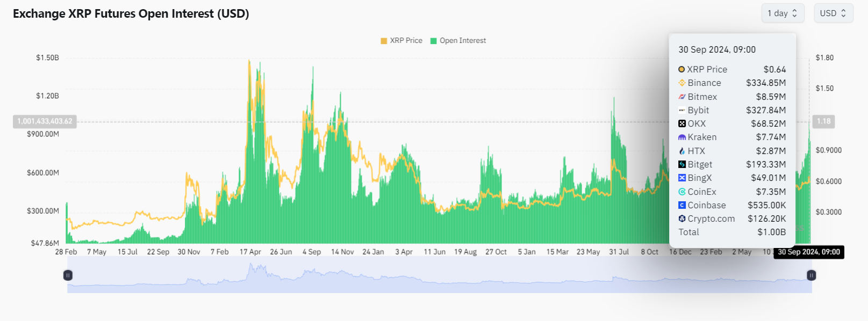This screenshot has width=868, height=321.
Task: Click the green Open Interest legend swatch
Action: click(x=433, y=41)
